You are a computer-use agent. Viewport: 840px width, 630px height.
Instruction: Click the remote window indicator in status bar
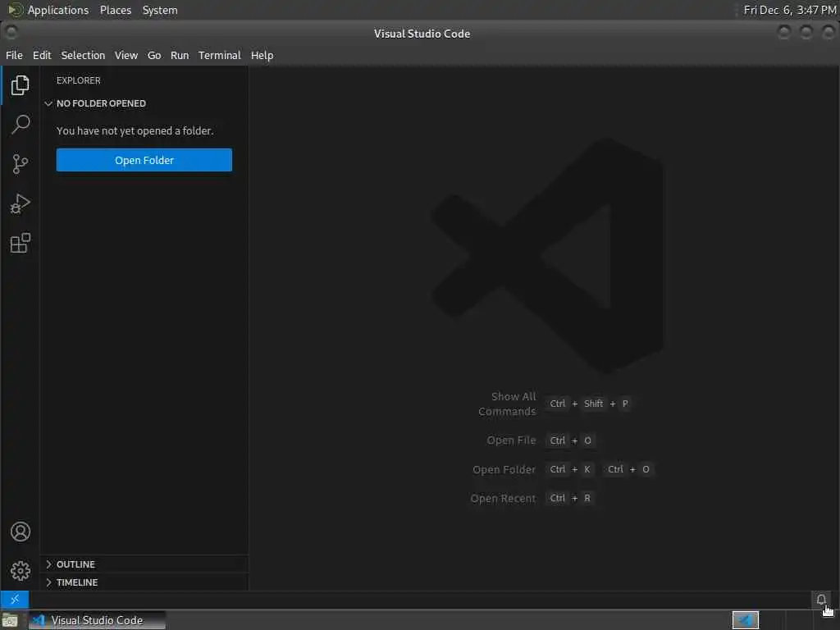[x=15, y=600]
